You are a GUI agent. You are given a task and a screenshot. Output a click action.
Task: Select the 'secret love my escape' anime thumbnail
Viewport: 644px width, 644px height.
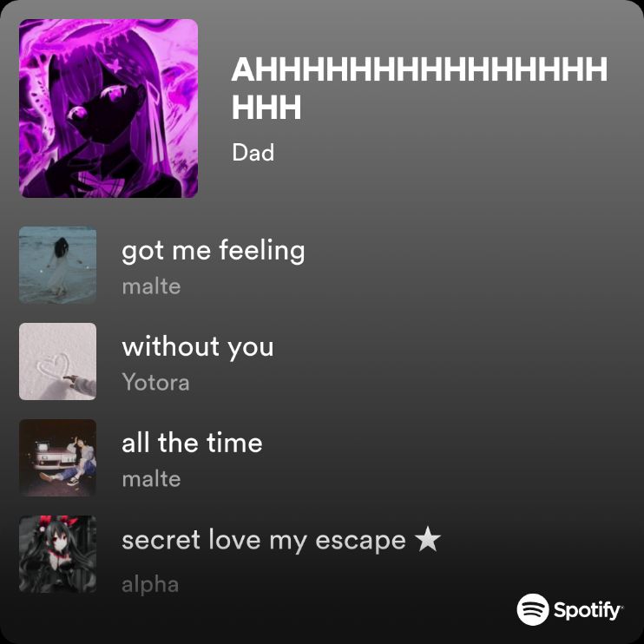point(57,554)
